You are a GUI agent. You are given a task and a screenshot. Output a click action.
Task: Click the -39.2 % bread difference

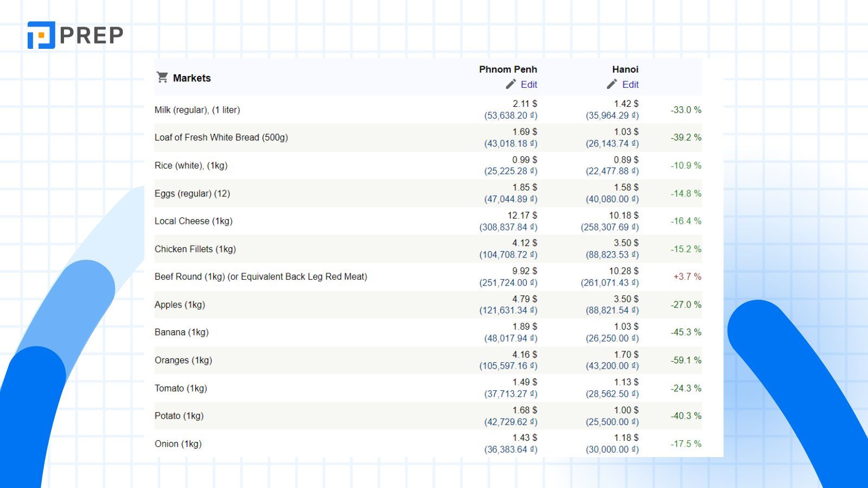686,138
